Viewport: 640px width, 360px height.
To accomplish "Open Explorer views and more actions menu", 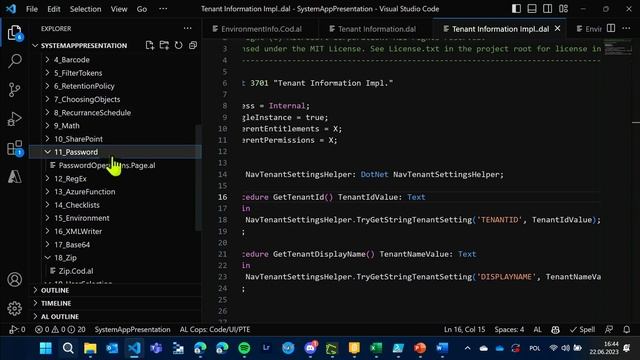I will click(187, 28).
